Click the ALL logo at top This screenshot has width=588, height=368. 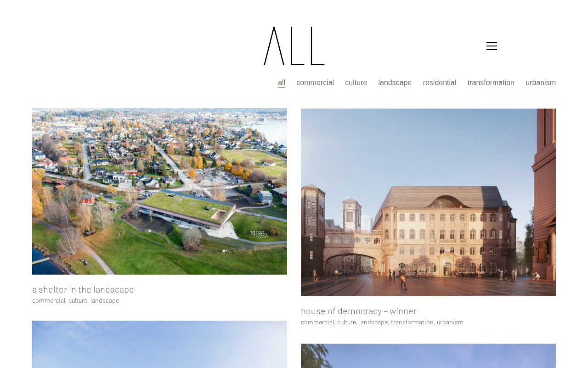294,46
